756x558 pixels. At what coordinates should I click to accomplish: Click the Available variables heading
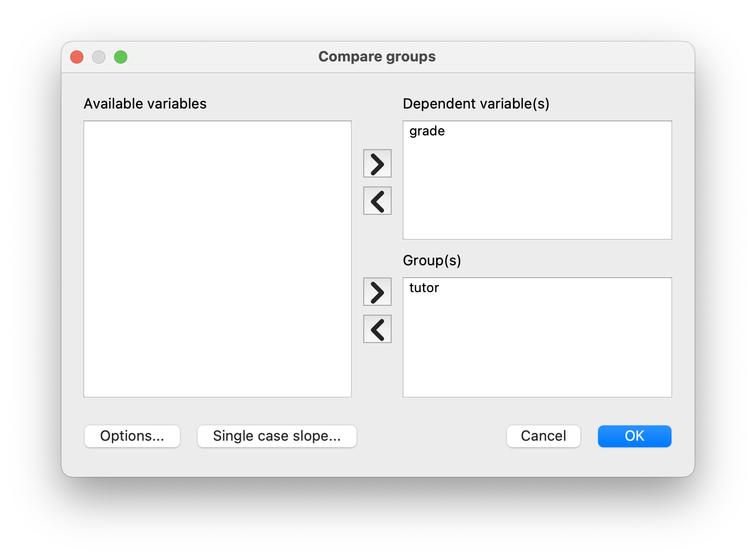[x=145, y=103]
